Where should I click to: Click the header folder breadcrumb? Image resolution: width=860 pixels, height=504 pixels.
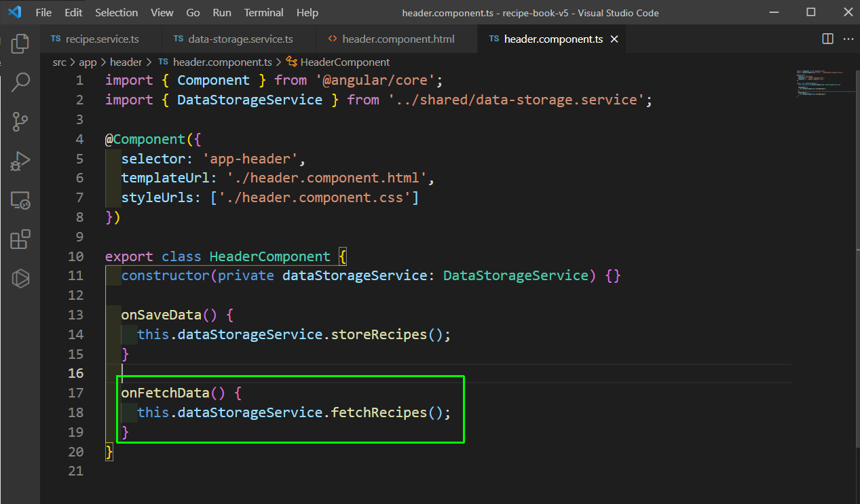(x=126, y=62)
